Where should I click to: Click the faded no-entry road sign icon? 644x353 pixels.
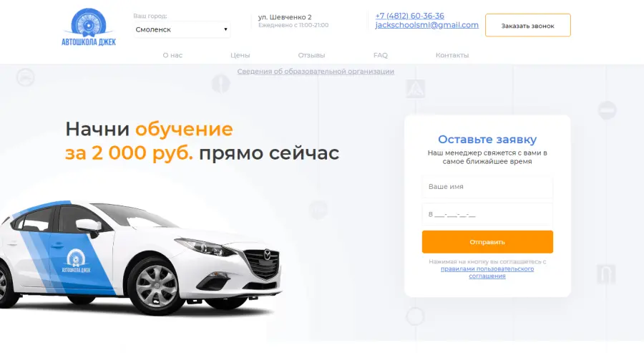[x=607, y=110]
